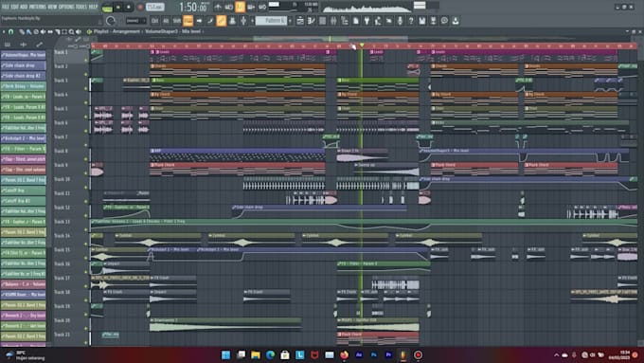Click the Play button in the transport
Viewport: 644px width, 363px height.
(118, 8)
